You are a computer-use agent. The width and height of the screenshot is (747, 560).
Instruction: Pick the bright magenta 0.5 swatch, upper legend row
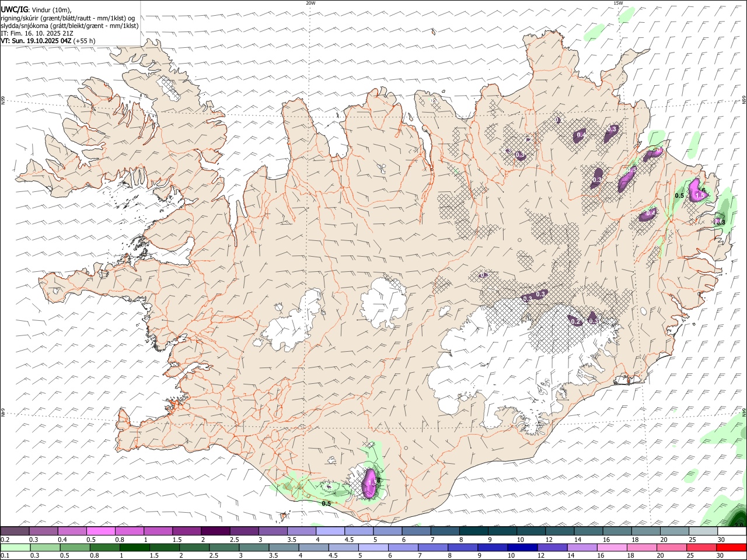(x=100, y=531)
